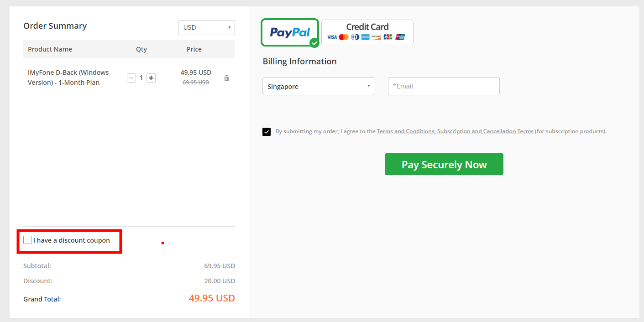Click the Visa card logo
The width and height of the screenshot is (644, 322).
click(332, 37)
